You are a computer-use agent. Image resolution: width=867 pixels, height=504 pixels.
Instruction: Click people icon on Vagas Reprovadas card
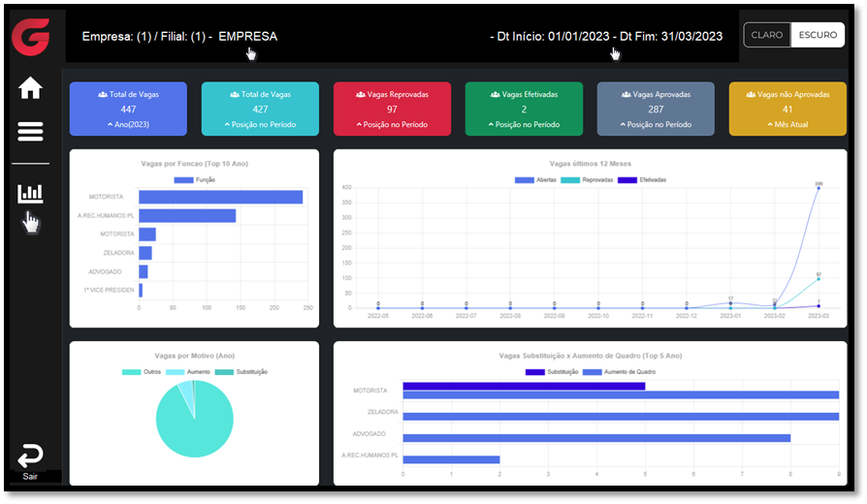(361, 95)
